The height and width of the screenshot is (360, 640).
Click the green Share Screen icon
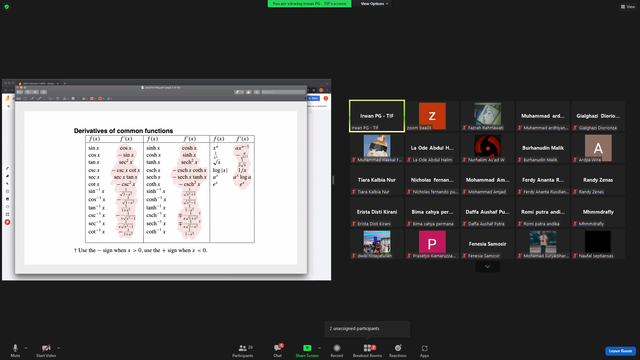coord(307,348)
